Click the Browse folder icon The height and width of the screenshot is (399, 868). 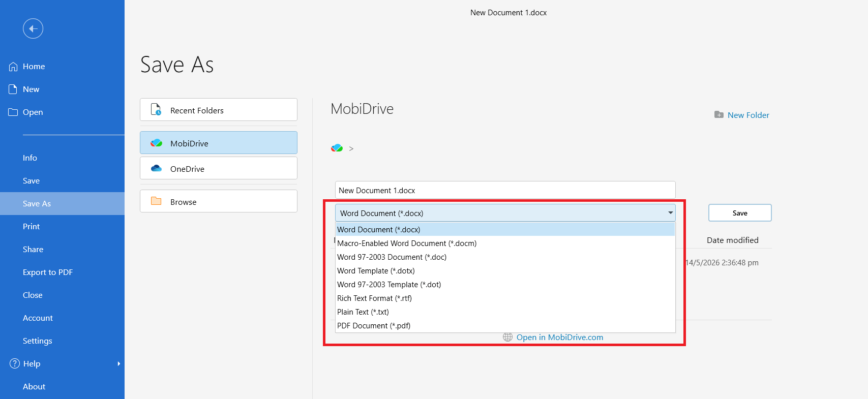(156, 201)
